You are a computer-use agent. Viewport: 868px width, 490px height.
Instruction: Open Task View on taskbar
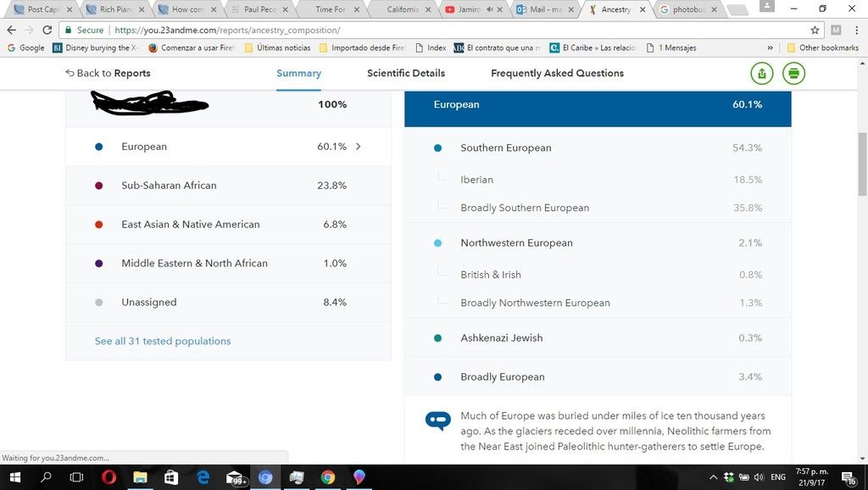click(x=76, y=477)
